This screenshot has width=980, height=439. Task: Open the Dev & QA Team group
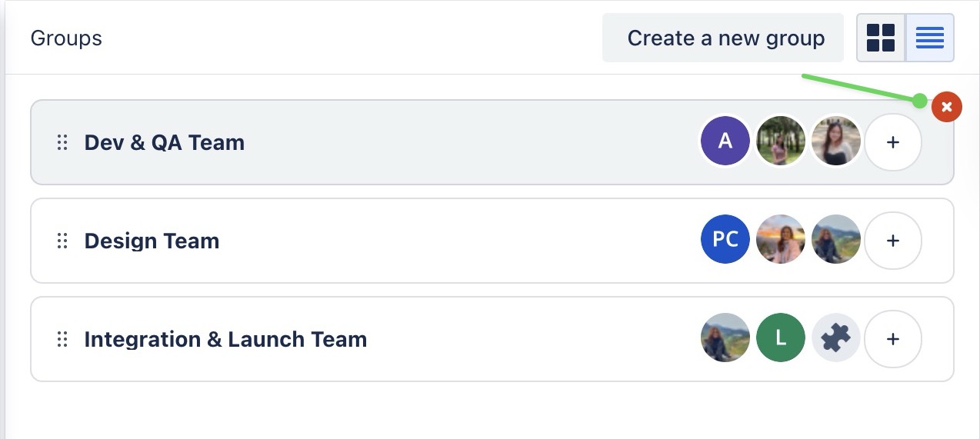point(165,142)
